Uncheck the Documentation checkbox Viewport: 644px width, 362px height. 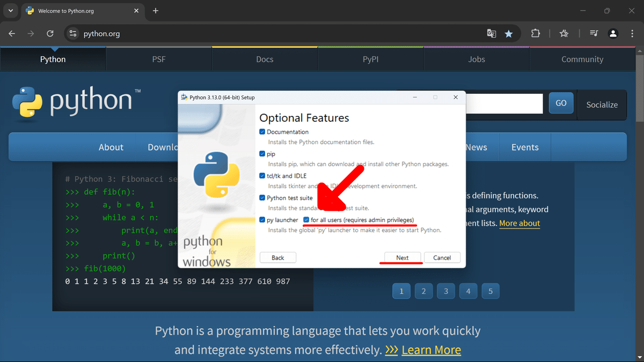click(262, 132)
